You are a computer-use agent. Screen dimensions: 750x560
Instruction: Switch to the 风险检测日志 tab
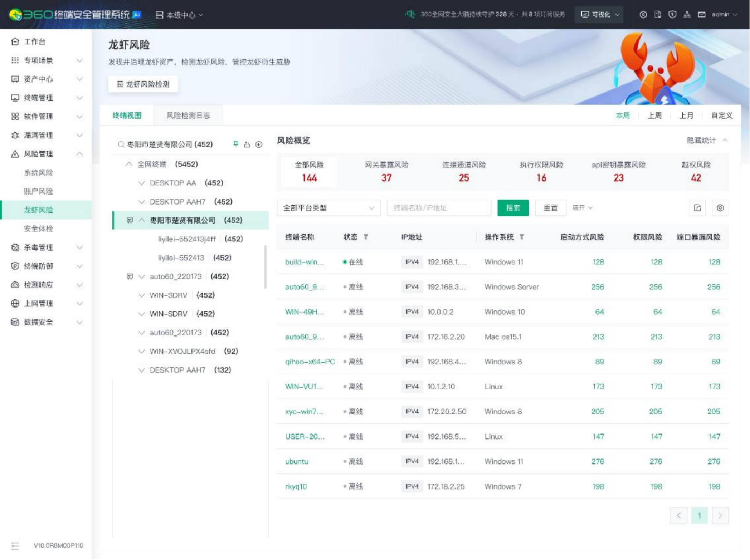pyautogui.click(x=188, y=115)
